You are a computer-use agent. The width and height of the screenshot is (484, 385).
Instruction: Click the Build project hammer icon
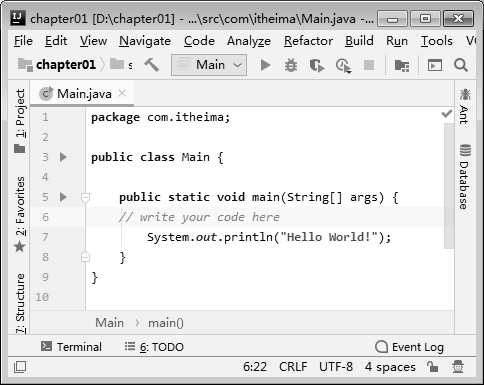(152, 65)
